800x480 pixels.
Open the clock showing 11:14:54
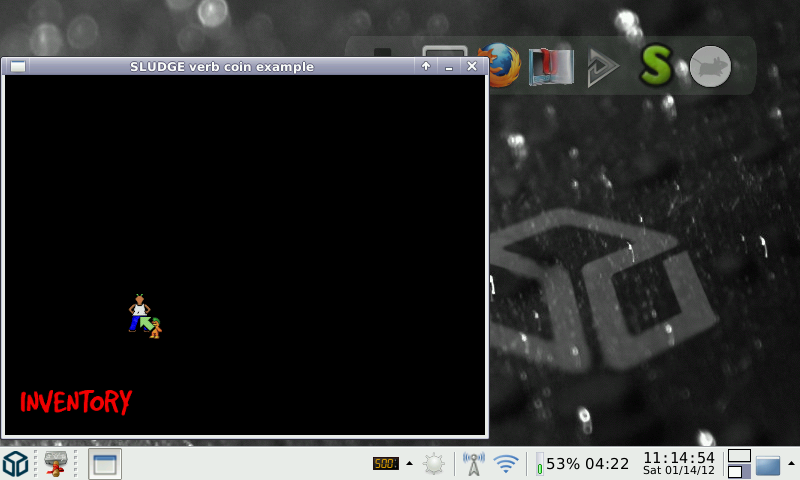click(678, 463)
